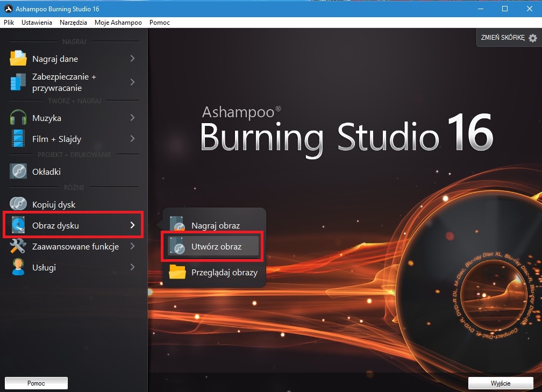
Task: Click the Obraz dysku disc image icon
Action: (18, 225)
